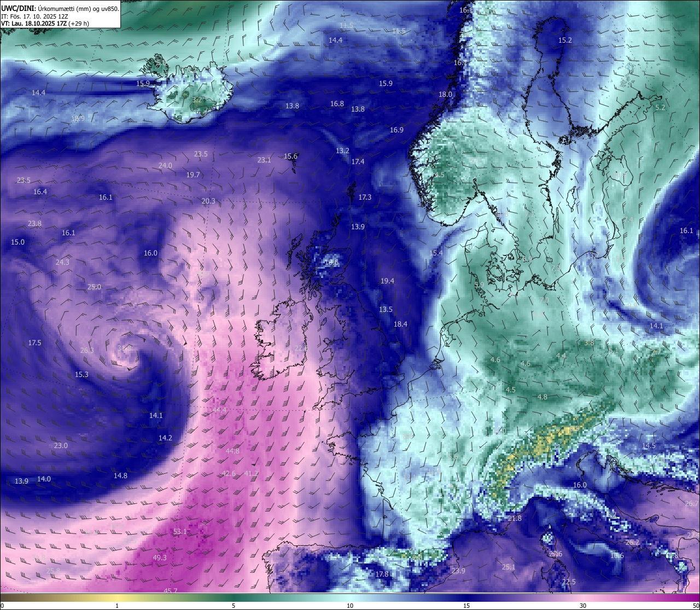Click the 4.5 value over central Europe
The width and height of the screenshot is (700, 610).
coord(510,390)
